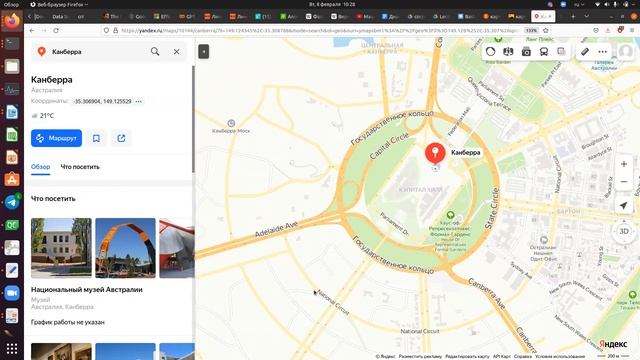640x360 pixels.
Task: Click the Обзор activities button
Action: pyautogui.click(x=11, y=4)
